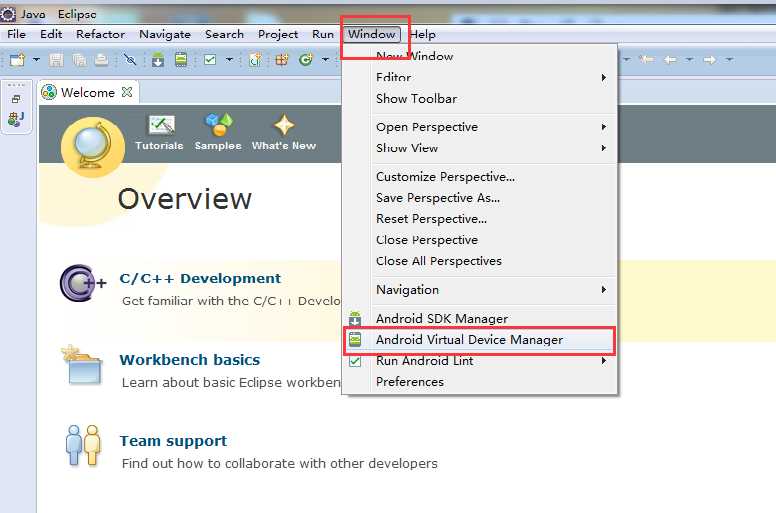
Task: Click the New Java Class toolbar icon
Action: tap(306, 60)
